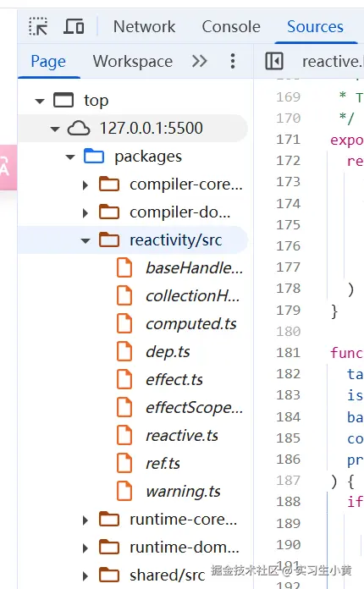
Task: Click the compiler-core folder icon
Action: pos(109,184)
